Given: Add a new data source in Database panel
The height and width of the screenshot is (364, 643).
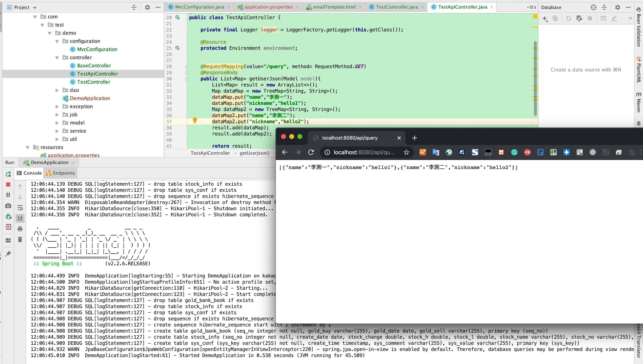Looking at the screenshot, I should (545, 19).
